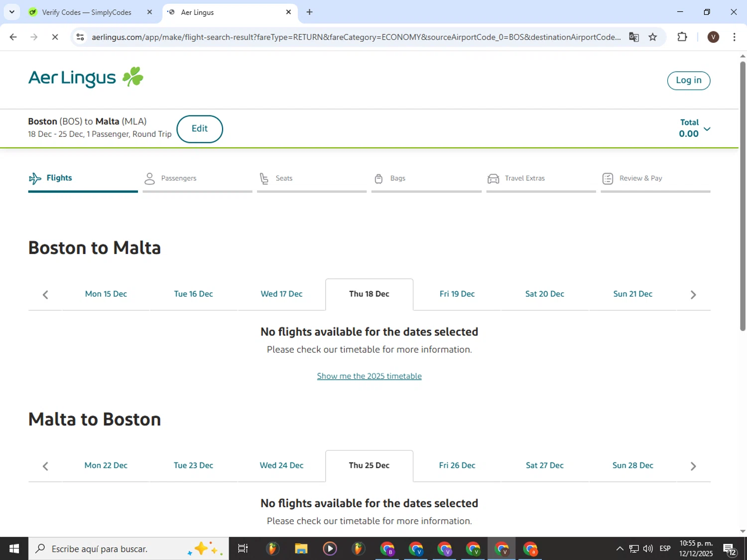Click the page vertical scrollbar thumb
Screen dimensions: 747x560
(x=743, y=196)
